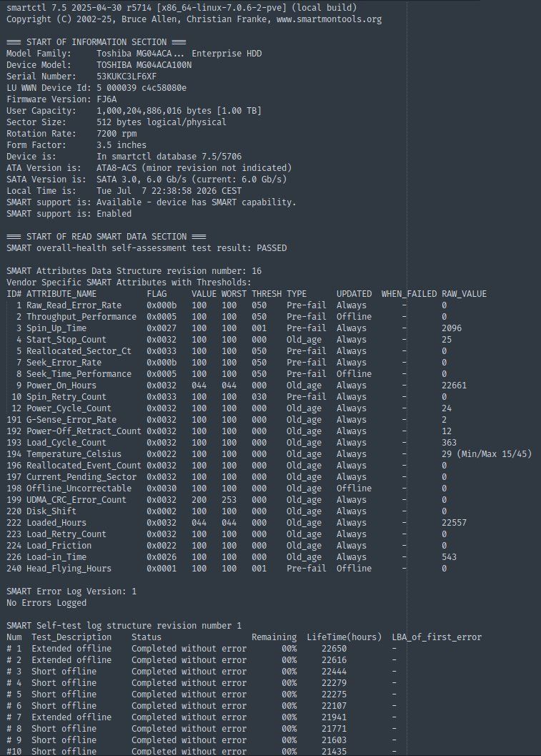Click the LifeTime(hours) column header
This screenshot has height=756, width=541.
[x=344, y=637]
